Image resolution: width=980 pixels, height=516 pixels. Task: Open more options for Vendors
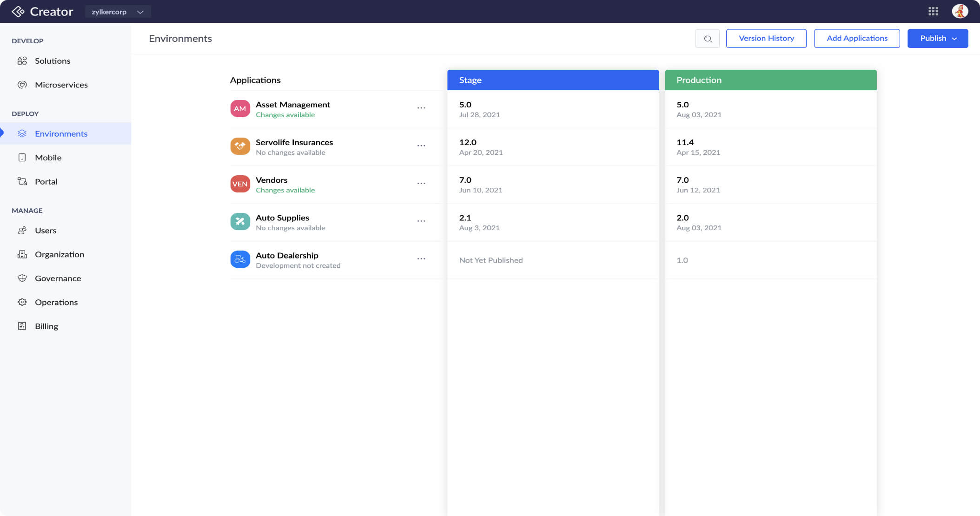[421, 183]
